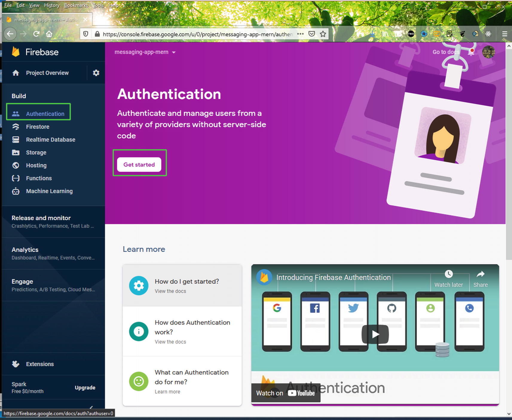
Task: Open the History menu
Action: [x=52, y=5]
